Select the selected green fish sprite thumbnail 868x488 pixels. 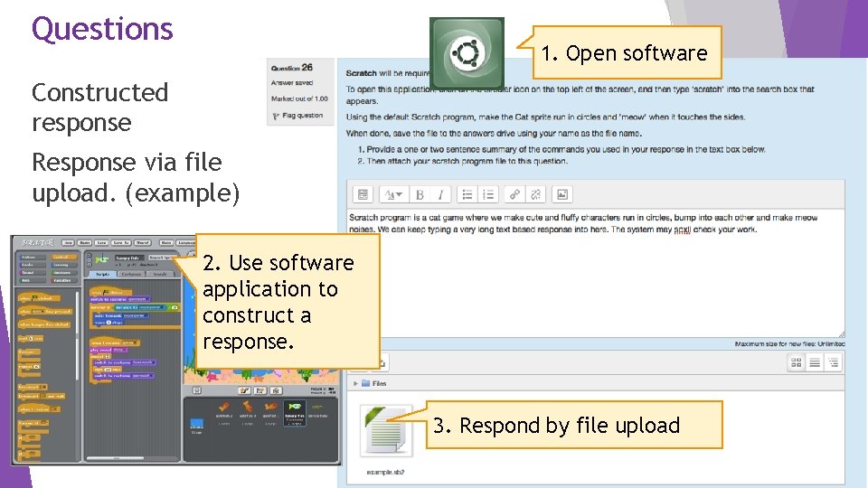[x=295, y=413]
